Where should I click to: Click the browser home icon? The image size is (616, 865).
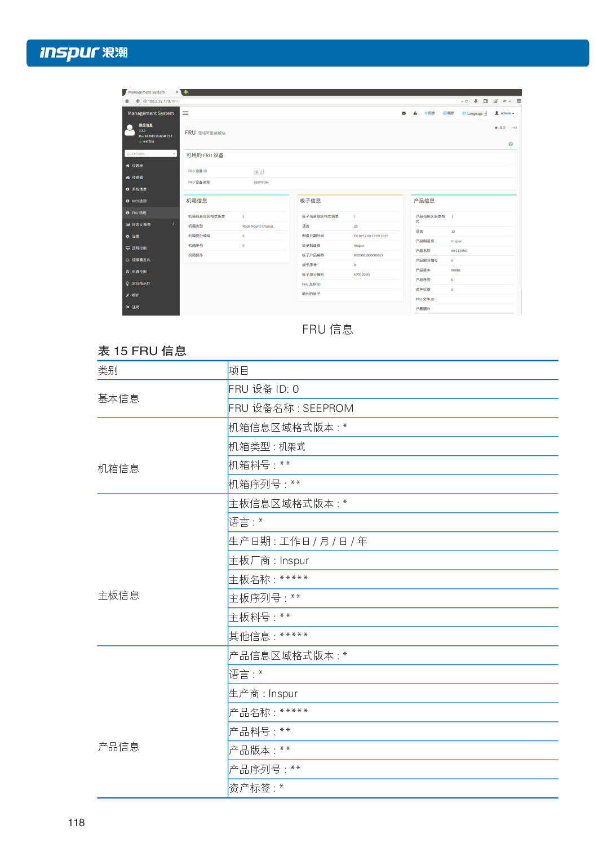pyautogui.click(x=127, y=101)
